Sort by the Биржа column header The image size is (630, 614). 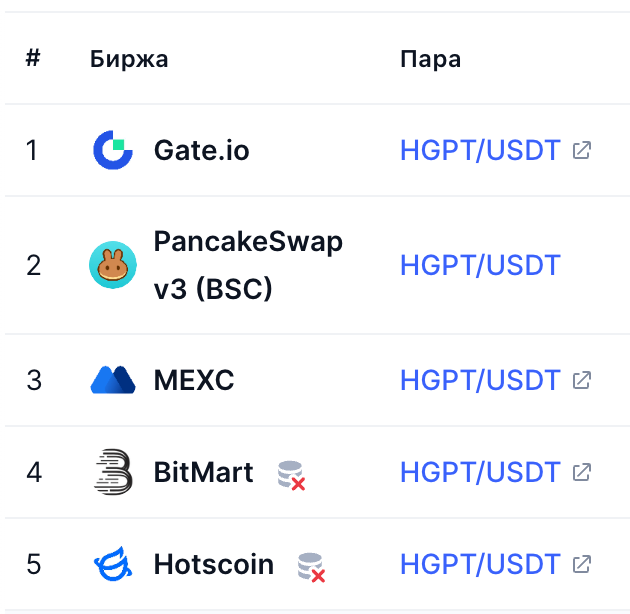(x=129, y=58)
